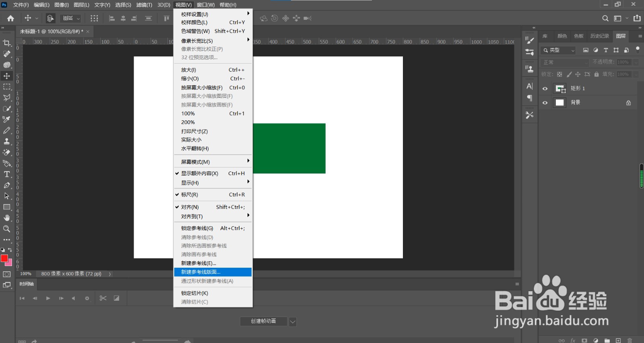Open blend mode 正常 dropdown
644x343 pixels.
click(x=565, y=62)
